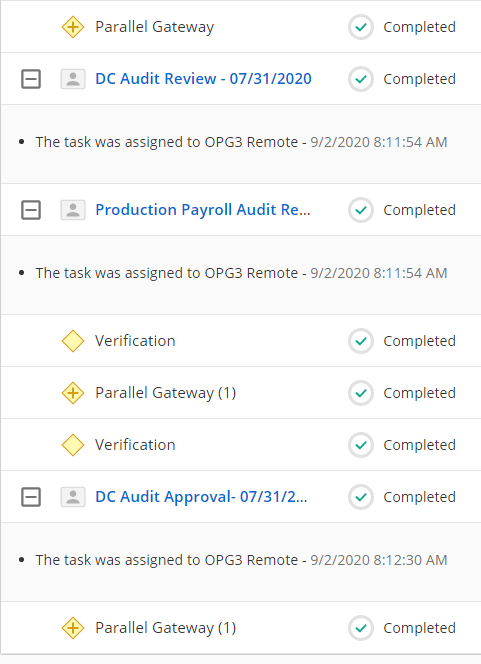Select the first Parallel Gateway (1) row label
481x664 pixels.
pyautogui.click(x=166, y=393)
